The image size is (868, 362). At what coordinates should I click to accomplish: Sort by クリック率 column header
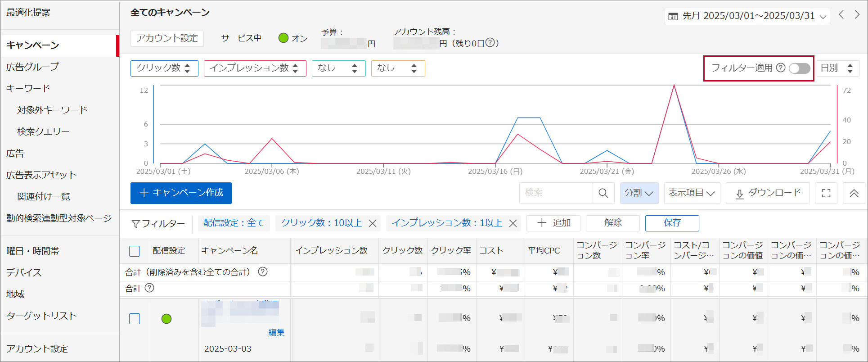tap(451, 251)
